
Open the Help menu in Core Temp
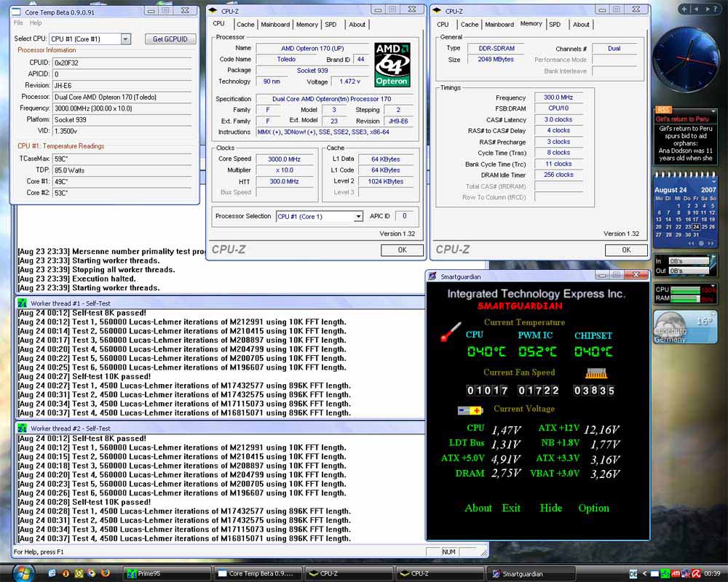pos(36,23)
